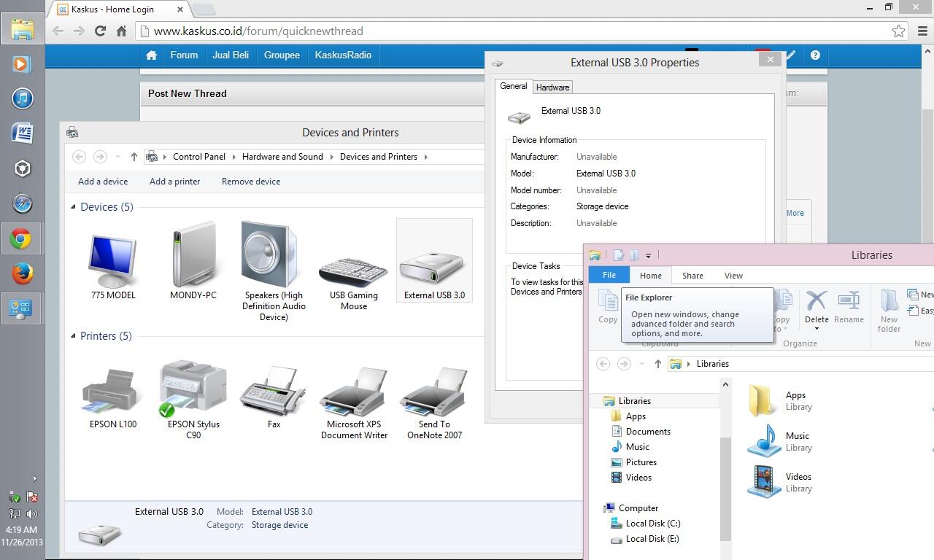934x560 pixels.
Task: Open the View ribbon tab
Action: coord(733,276)
